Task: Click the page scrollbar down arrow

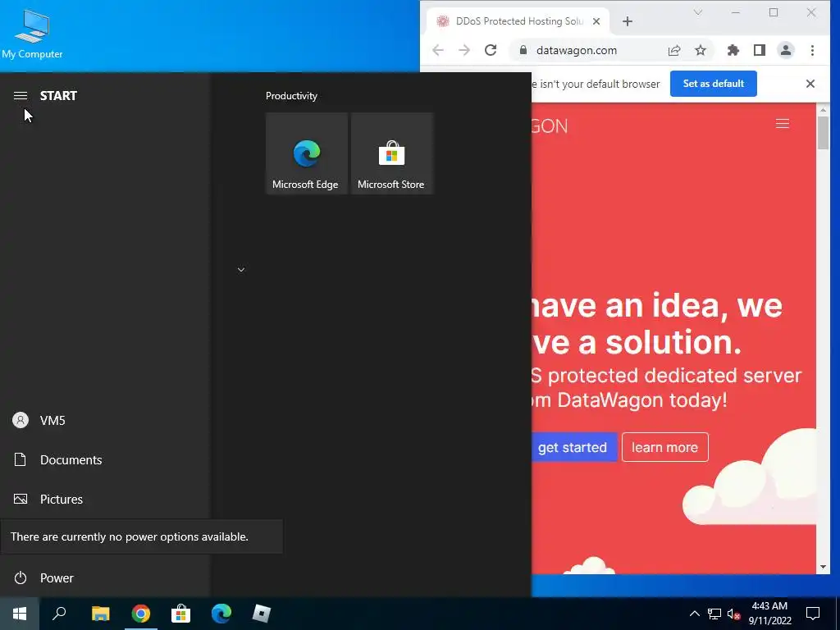Action: point(823,568)
